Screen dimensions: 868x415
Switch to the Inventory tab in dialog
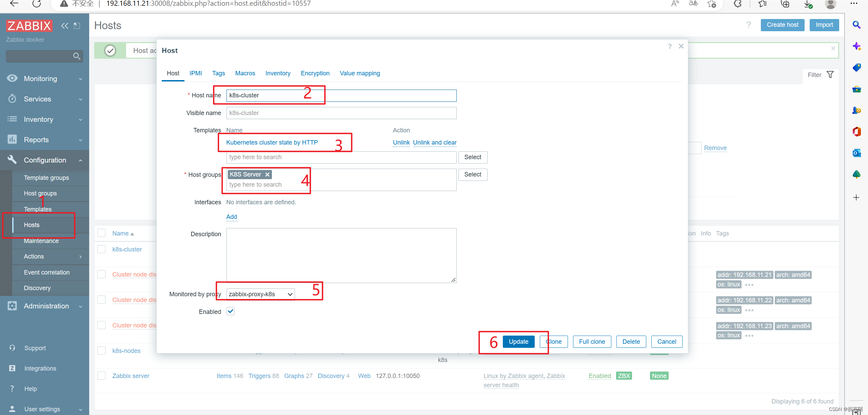pyautogui.click(x=278, y=73)
